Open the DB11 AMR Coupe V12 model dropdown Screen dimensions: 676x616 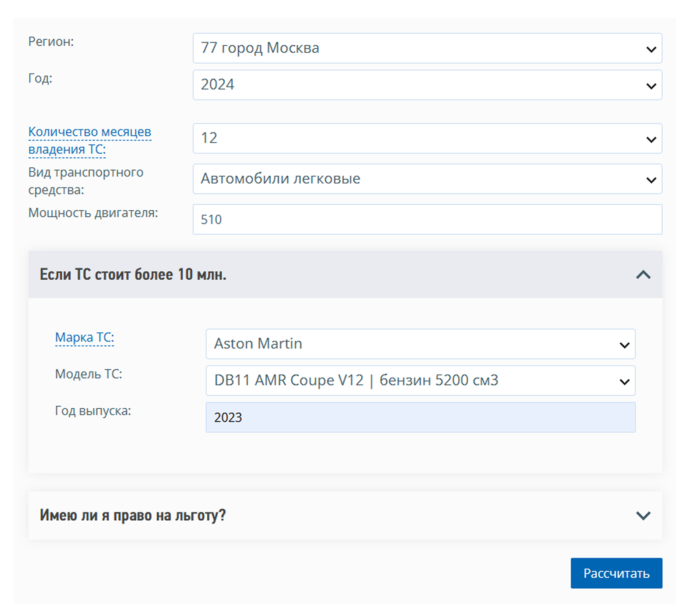point(420,381)
